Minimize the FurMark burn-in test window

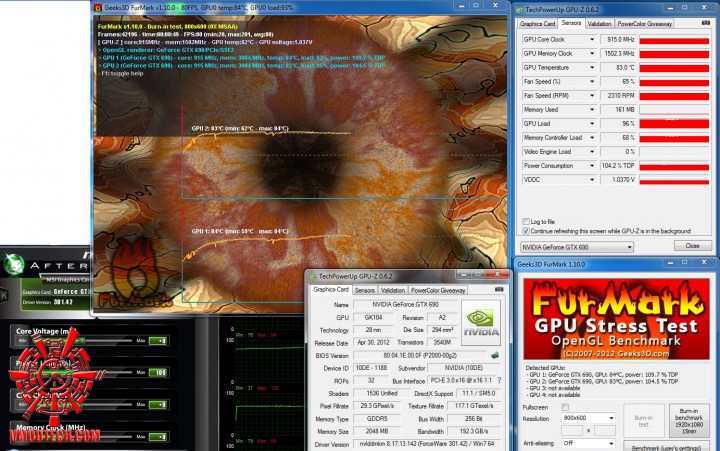tap(461, 6)
